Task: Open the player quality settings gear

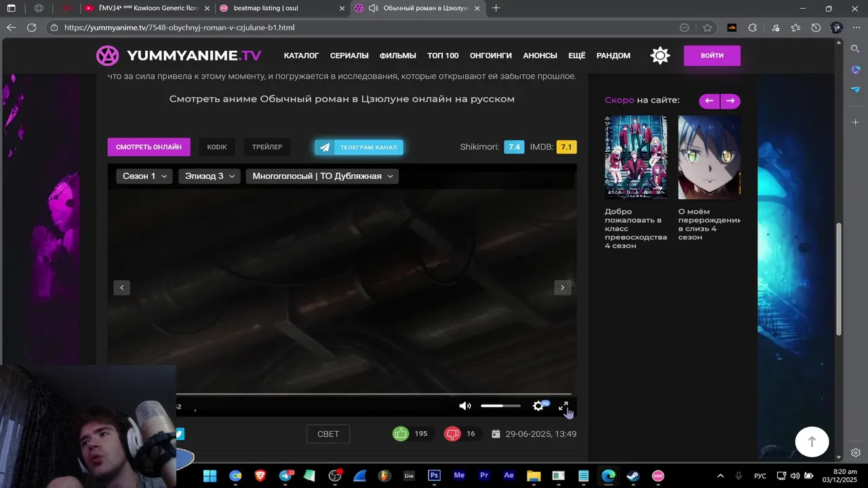Action: (538, 406)
